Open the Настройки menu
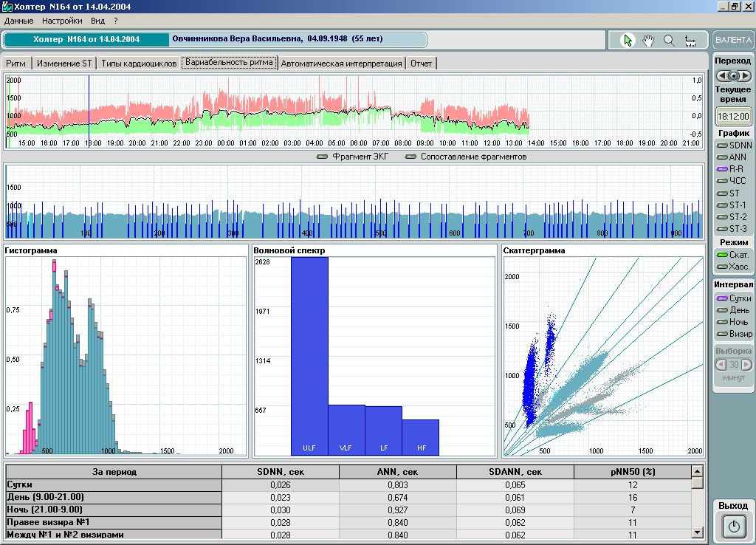 (62, 21)
